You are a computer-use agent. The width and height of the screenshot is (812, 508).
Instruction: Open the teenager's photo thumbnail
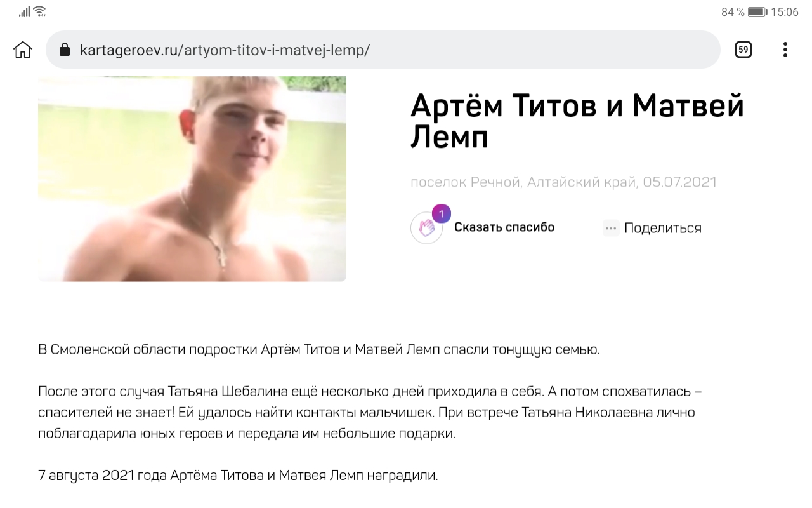[192, 178]
